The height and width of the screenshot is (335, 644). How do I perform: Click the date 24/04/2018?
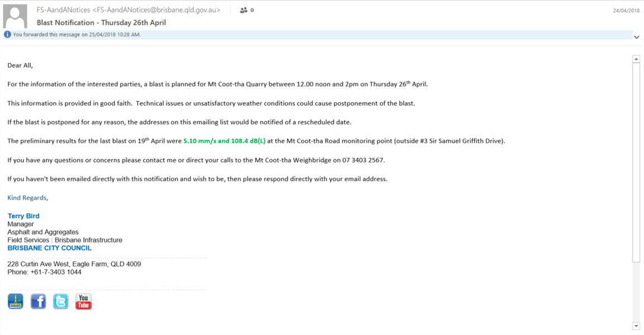(x=626, y=11)
